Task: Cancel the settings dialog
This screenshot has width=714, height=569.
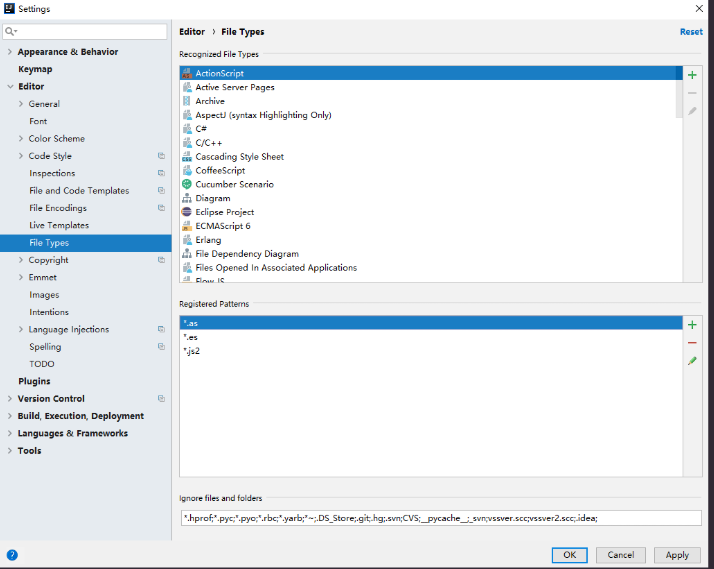Action: (x=621, y=555)
